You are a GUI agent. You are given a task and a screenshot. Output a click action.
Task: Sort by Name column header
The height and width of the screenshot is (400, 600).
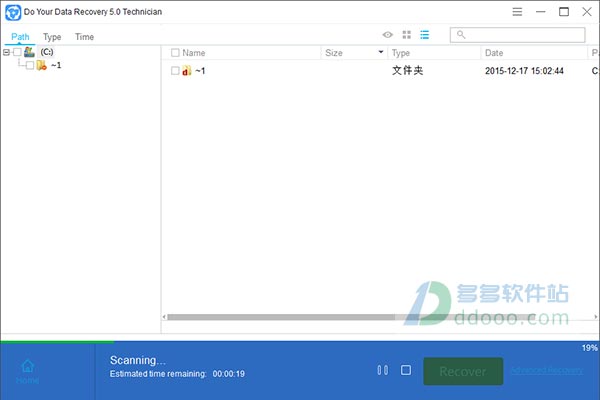pos(194,53)
